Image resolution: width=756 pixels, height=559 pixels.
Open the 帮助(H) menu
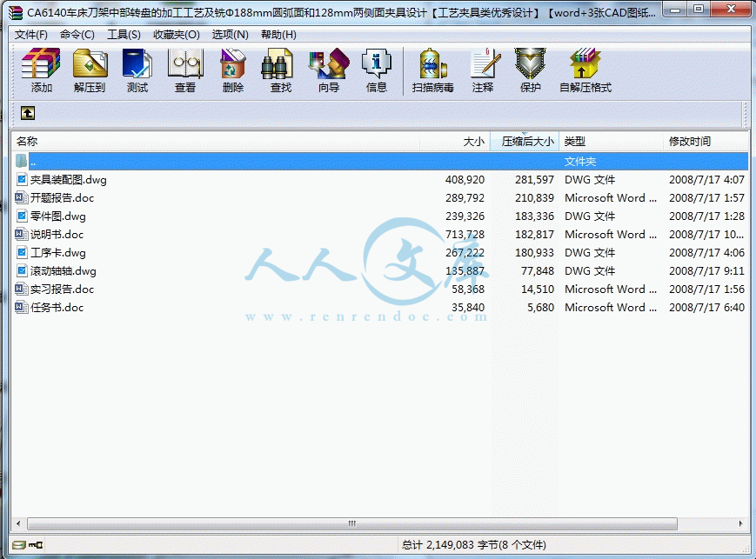tap(278, 35)
